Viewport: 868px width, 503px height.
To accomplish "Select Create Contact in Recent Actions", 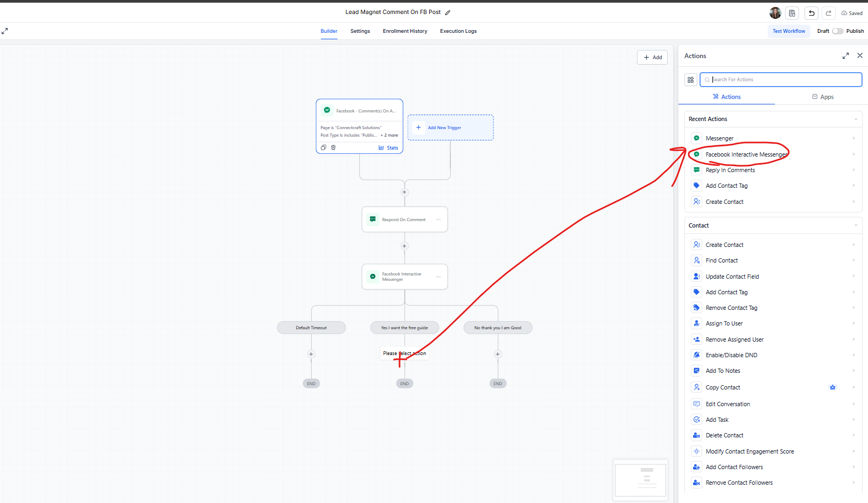I will click(x=773, y=202).
